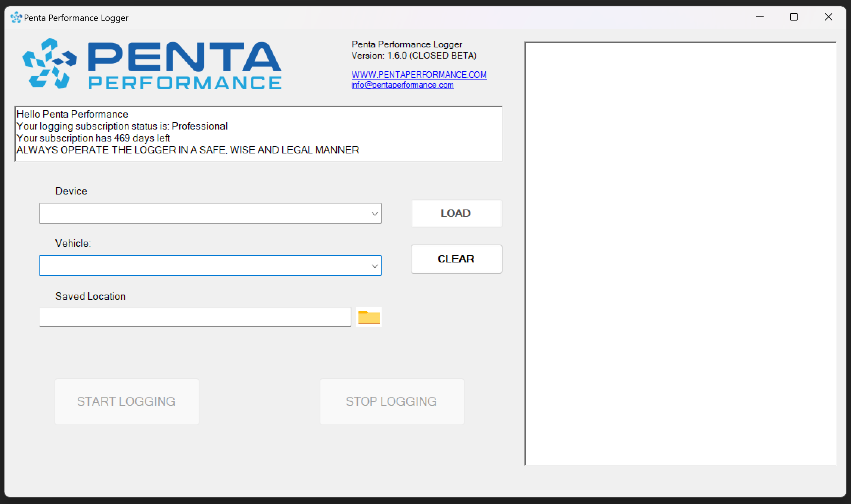Click the Penta Performance banner logo
851x504 pixels.
(152, 64)
